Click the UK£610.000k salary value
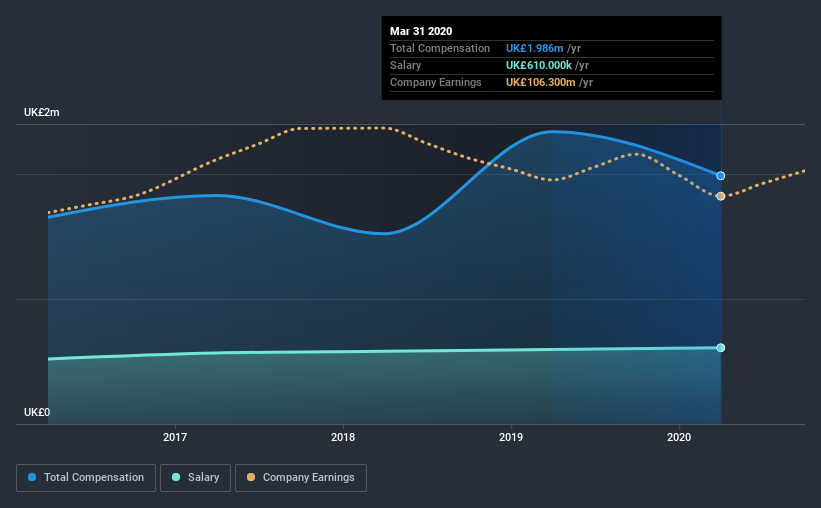Screen dimensions: 821x508 [x=539, y=65]
